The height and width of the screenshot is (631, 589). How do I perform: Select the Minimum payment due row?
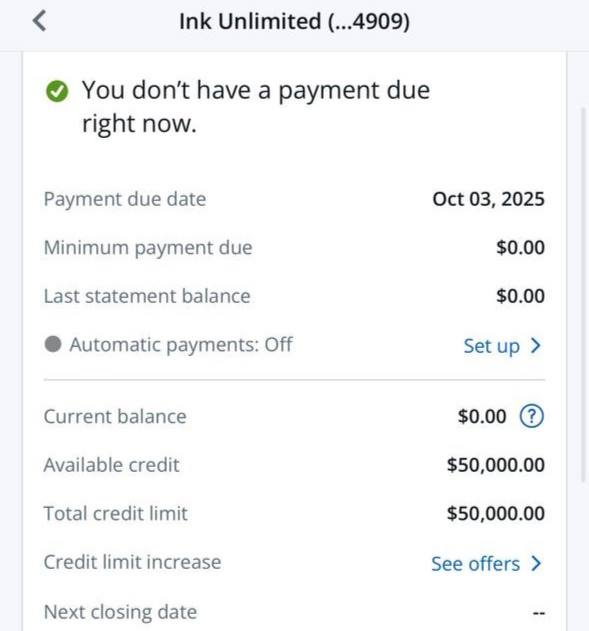pos(294,247)
